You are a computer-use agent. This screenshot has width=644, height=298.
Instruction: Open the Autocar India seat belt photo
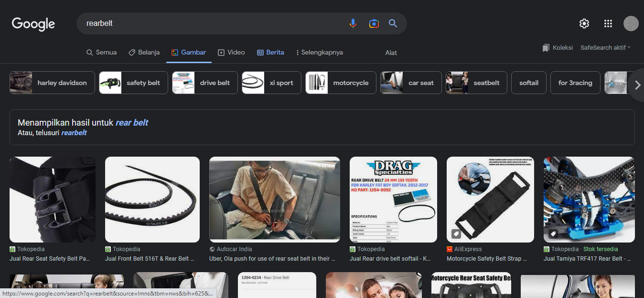click(x=275, y=198)
